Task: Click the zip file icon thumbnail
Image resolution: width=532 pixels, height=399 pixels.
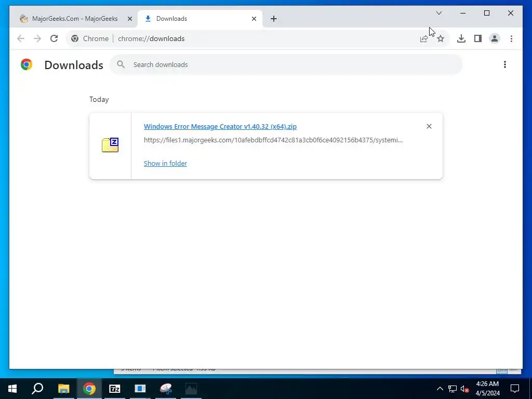Action: coord(110,145)
